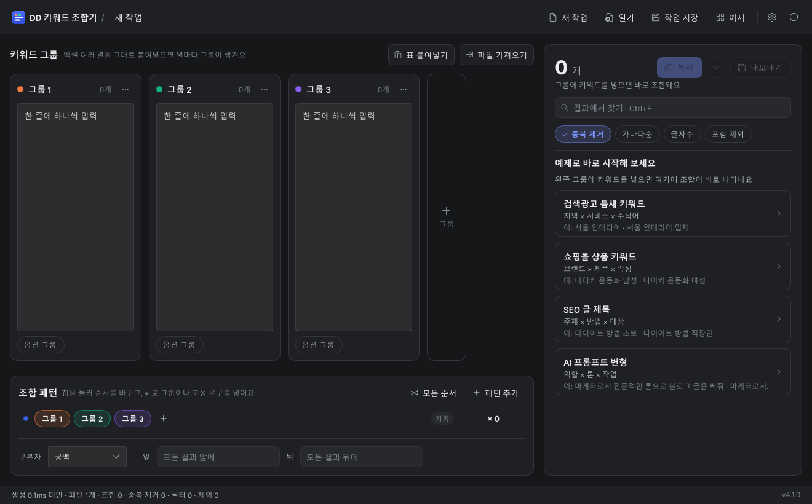Open the SEO 글 제목 example
812x504 pixels.
(673, 319)
